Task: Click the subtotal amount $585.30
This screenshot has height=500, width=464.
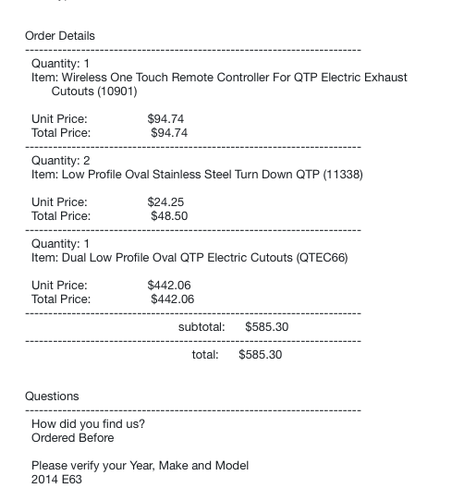Action: (267, 327)
